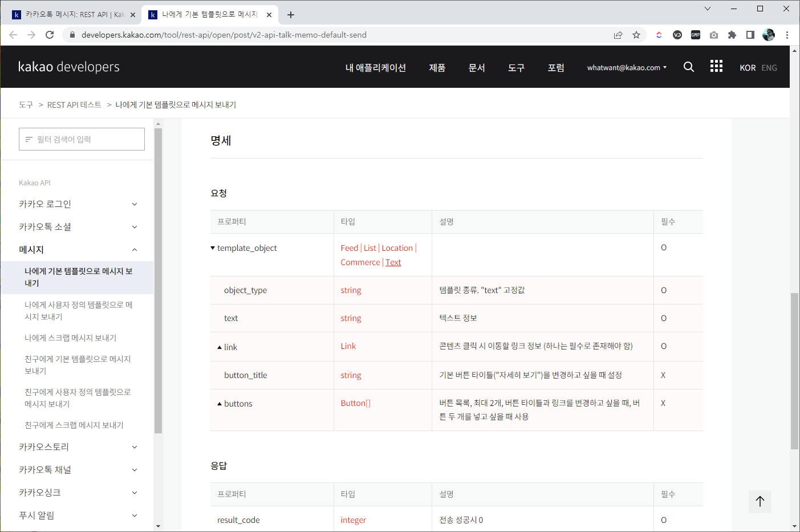Click the underlined Text type link
Image resolution: width=800 pixels, height=532 pixels.
coord(393,262)
